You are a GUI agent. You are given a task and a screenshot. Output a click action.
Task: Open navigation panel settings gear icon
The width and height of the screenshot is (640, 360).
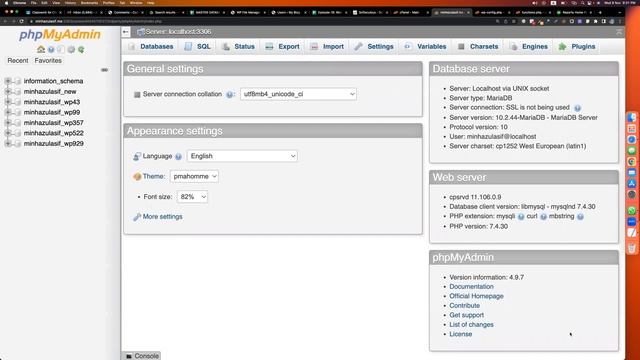(71, 49)
